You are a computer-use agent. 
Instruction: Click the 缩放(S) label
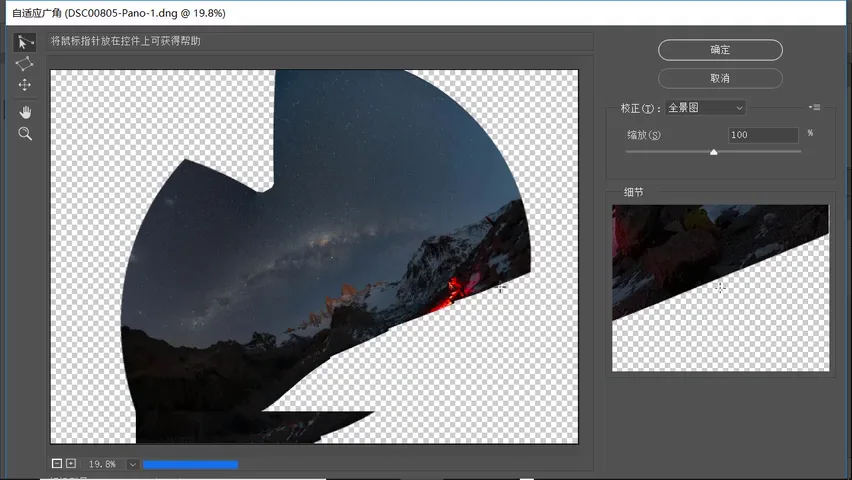tap(644, 135)
